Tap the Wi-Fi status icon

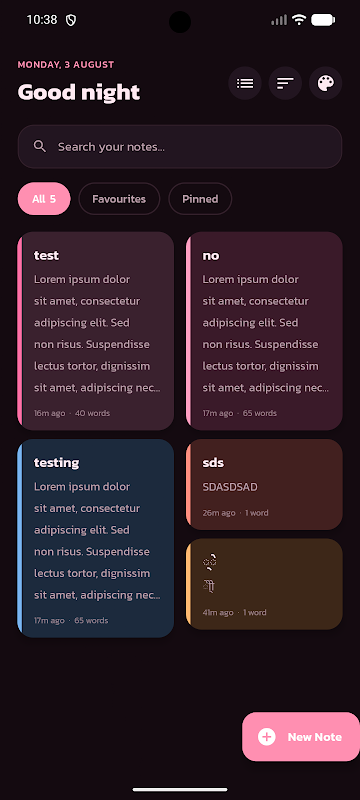[x=299, y=20]
